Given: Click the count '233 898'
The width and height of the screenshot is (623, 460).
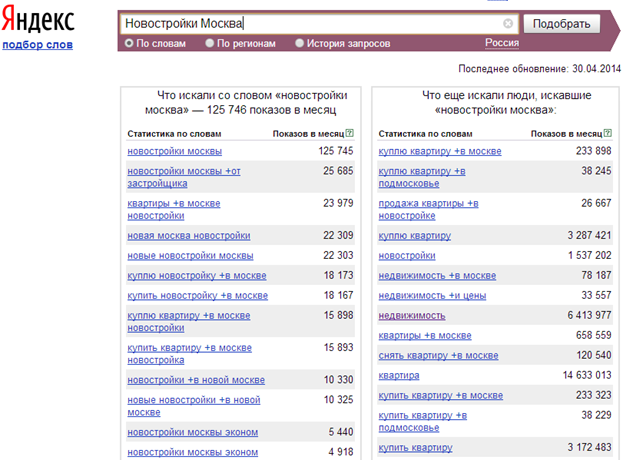Looking at the screenshot, I should [594, 151].
